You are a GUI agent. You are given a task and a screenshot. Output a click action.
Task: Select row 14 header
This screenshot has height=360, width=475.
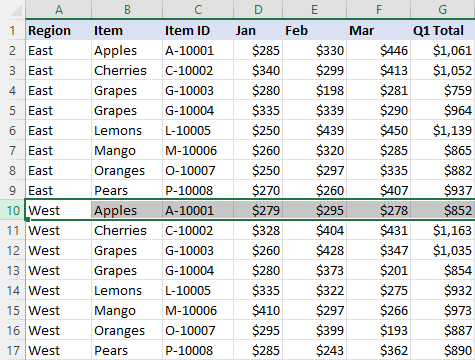point(13,290)
